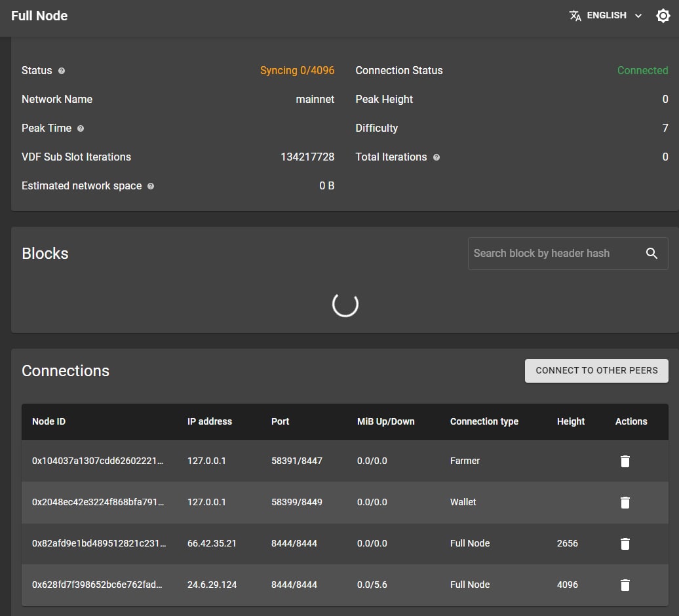Screen dimensions: 679x616
Task: Click the Port column header
Action: 280,421
